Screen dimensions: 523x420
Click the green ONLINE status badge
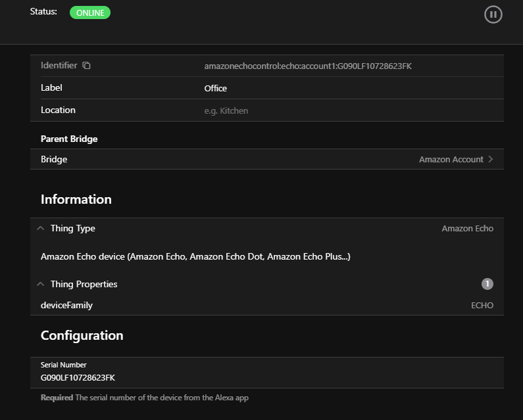pyautogui.click(x=90, y=13)
